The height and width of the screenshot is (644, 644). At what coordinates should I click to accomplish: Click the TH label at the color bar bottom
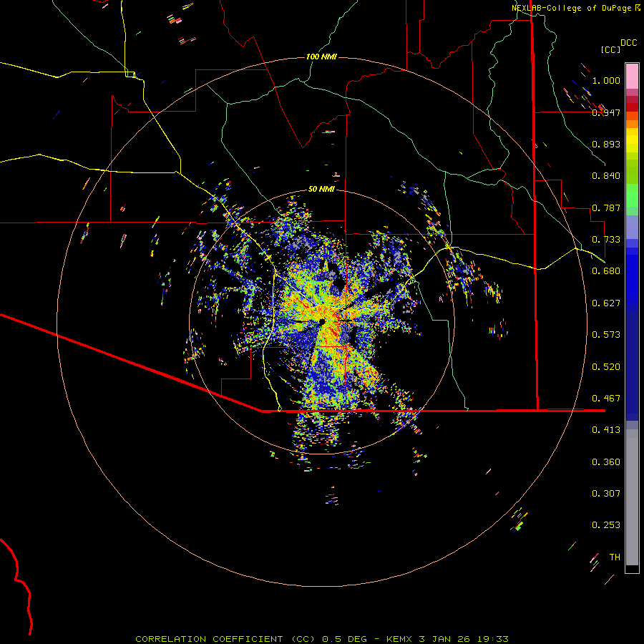(615, 557)
